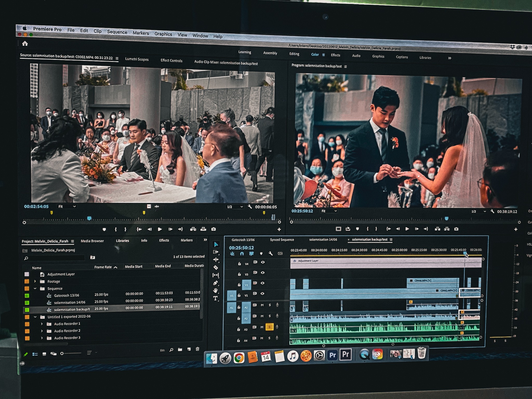Click New Bin folder icon in Project panel

pos(180,349)
